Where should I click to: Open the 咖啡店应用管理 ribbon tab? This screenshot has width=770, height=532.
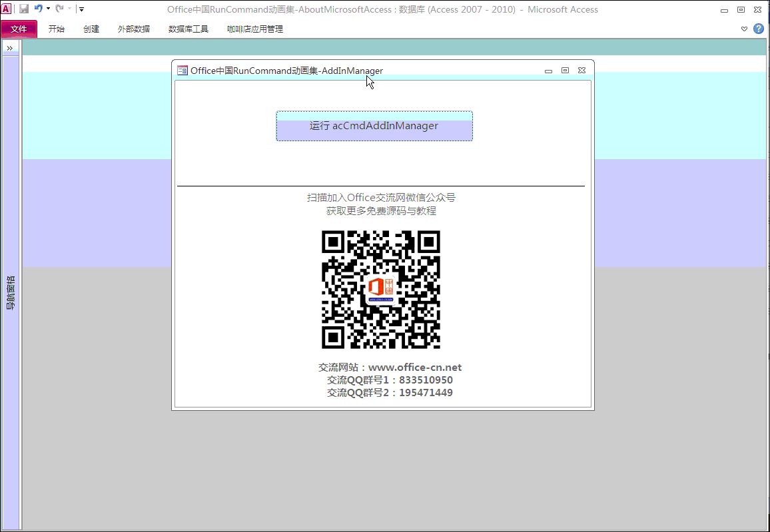255,29
